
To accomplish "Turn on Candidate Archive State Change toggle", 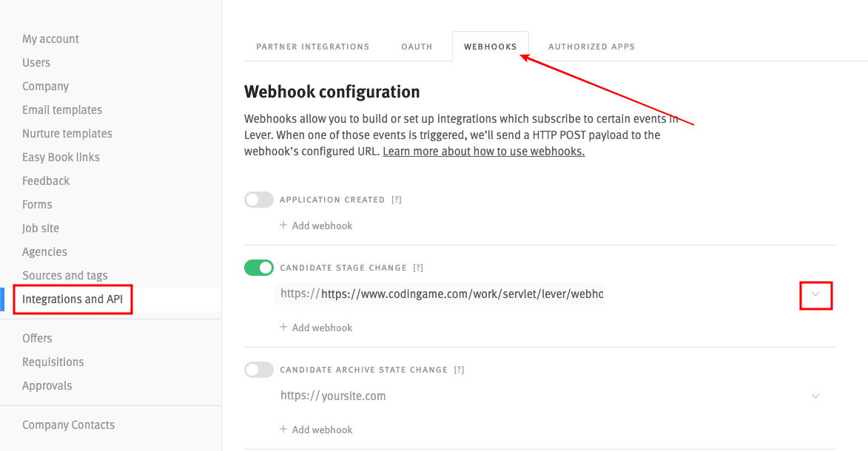I will (259, 370).
